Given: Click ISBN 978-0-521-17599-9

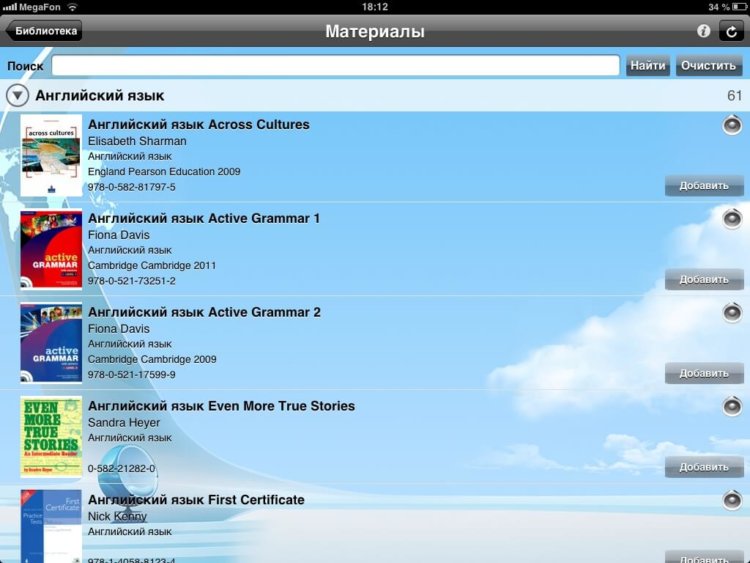Looking at the screenshot, I should 132,374.
